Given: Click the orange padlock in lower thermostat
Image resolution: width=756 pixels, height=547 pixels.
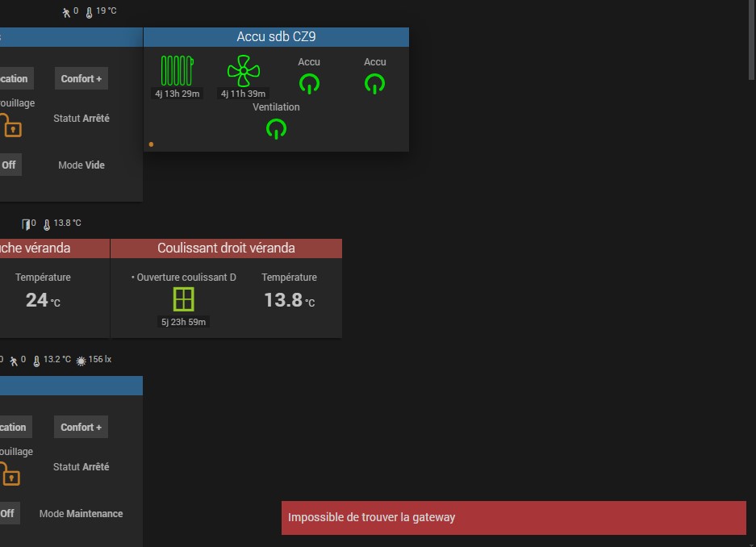Looking at the screenshot, I should [10, 474].
